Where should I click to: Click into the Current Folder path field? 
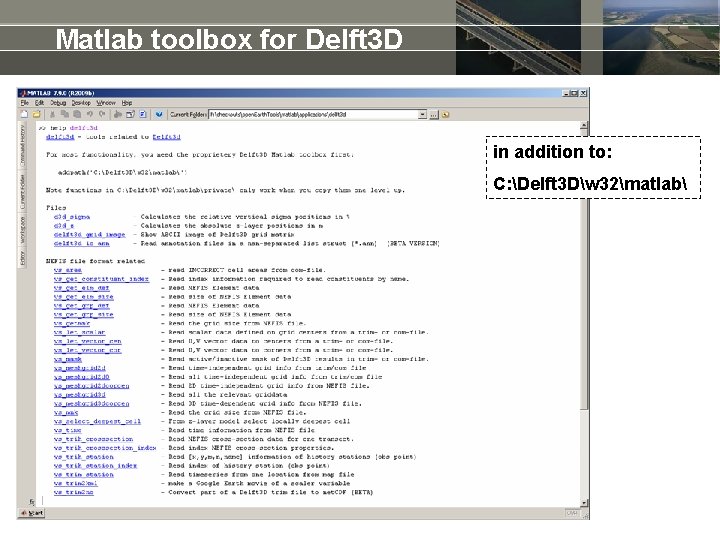tap(313, 114)
